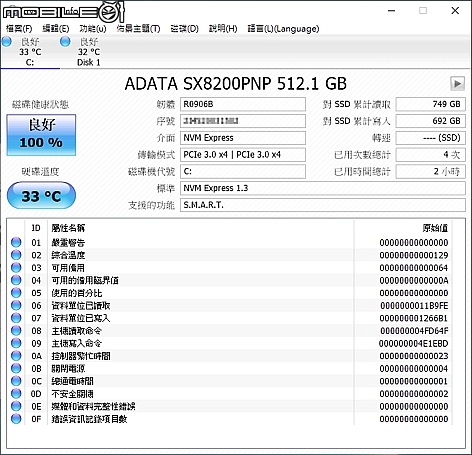
Task: Select raw value 0000000000002
Action: [x=414, y=394]
